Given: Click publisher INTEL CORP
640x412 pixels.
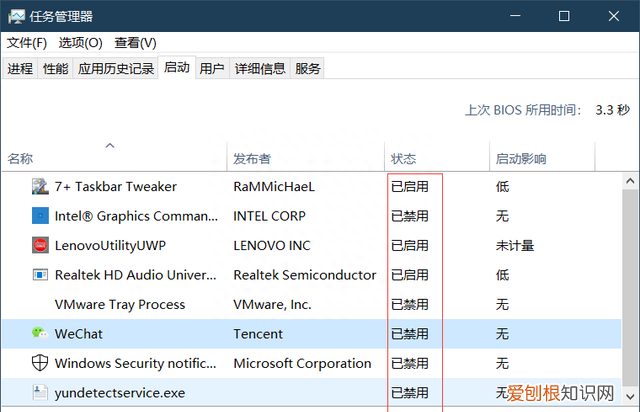Looking at the screenshot, I should click(x=269, y=216).
